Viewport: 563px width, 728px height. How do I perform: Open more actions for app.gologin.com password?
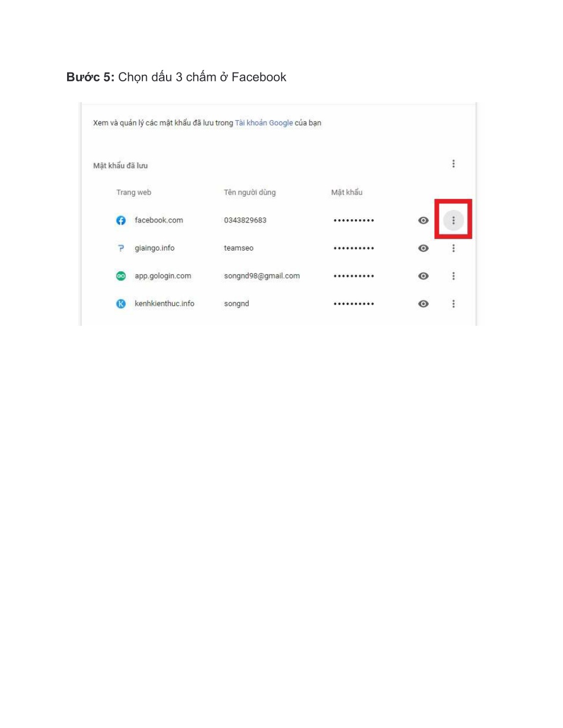pos(453,276)
